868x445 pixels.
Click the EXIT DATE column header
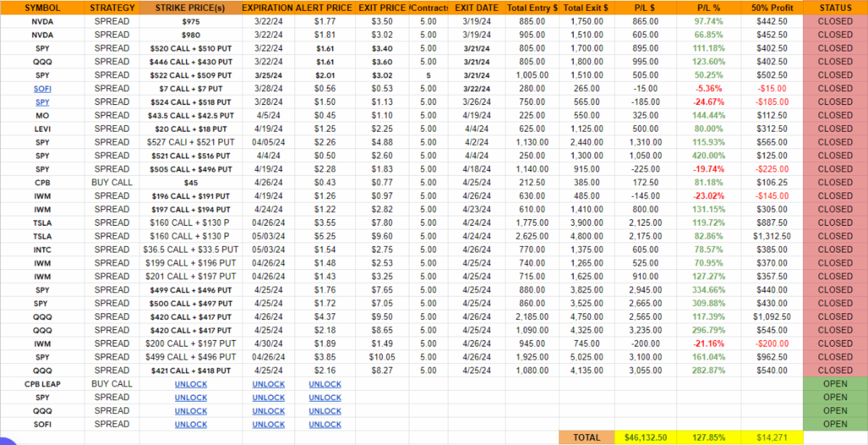pos(477,7)
